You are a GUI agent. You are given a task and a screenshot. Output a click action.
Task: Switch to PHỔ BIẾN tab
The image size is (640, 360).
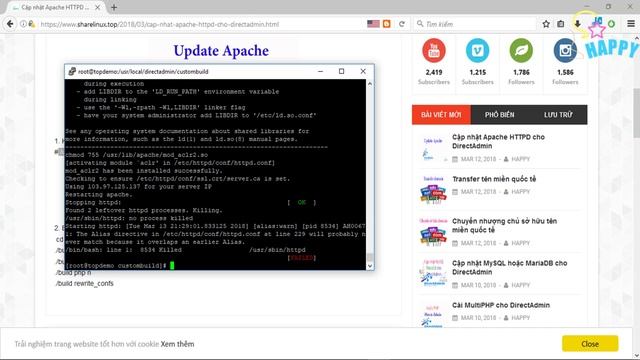[x=500, y=115]
